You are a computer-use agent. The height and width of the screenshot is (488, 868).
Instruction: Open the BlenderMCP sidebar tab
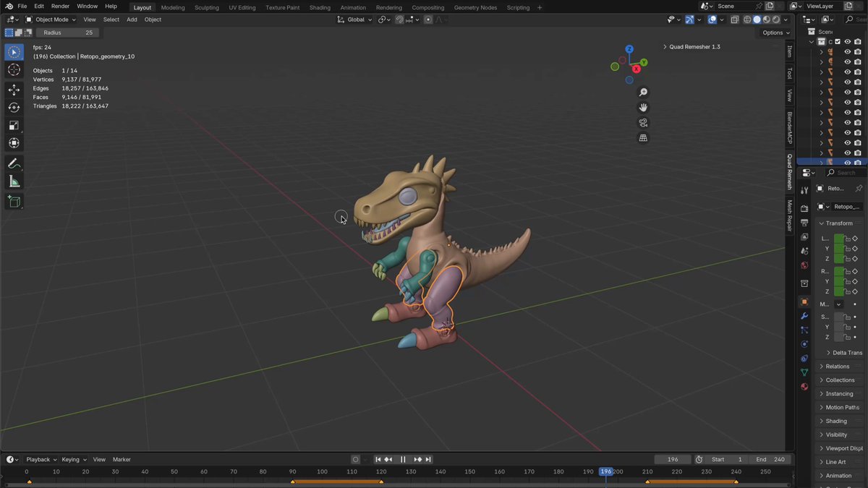click(789, 128)
